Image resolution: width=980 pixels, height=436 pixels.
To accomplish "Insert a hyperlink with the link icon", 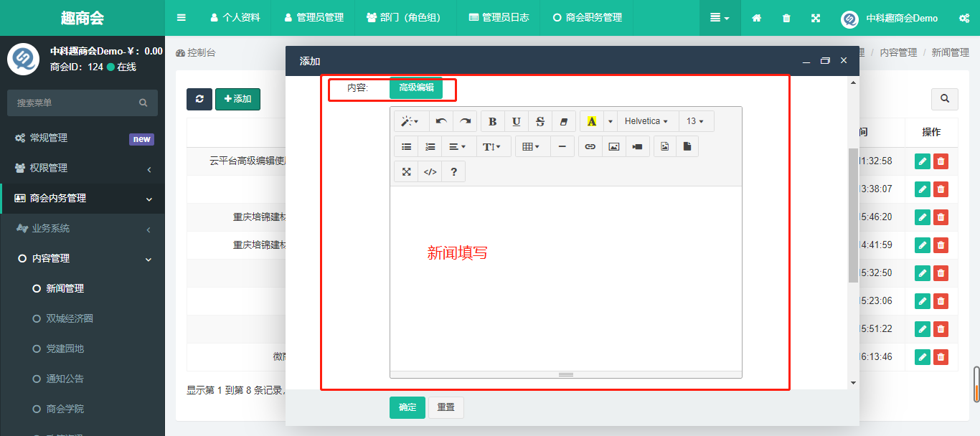I will pos(590,146).
